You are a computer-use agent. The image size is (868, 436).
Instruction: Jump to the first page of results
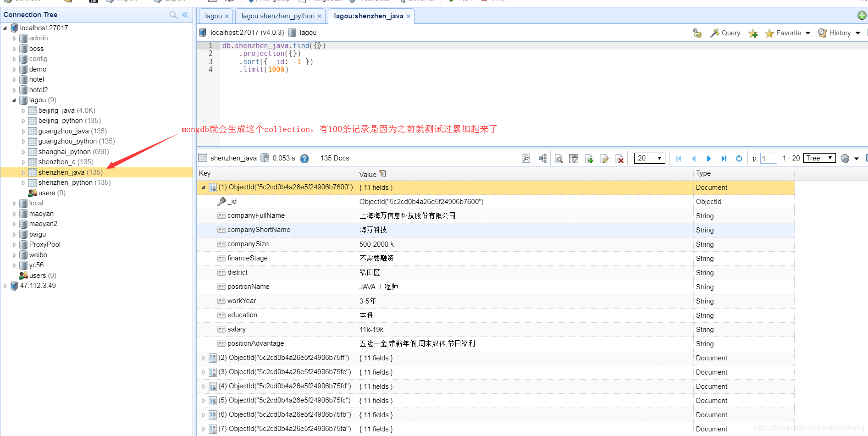pyautogui.click(x=679, y=159)
